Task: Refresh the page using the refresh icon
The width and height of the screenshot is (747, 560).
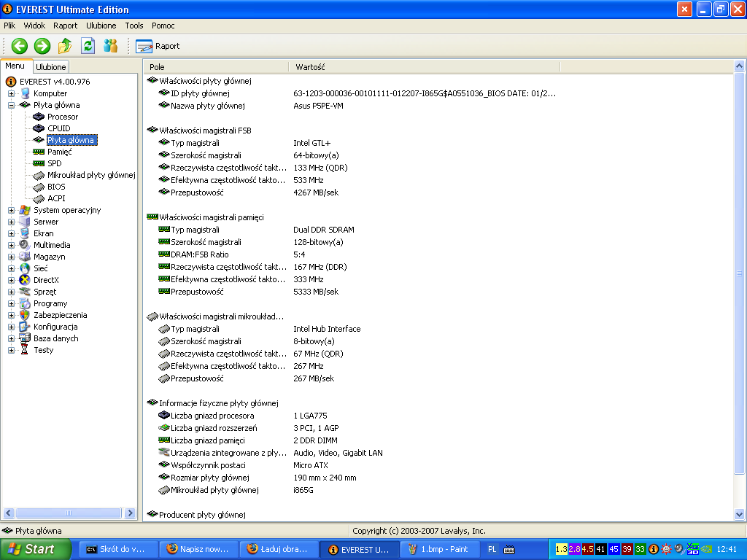Action: click(88, 46)
